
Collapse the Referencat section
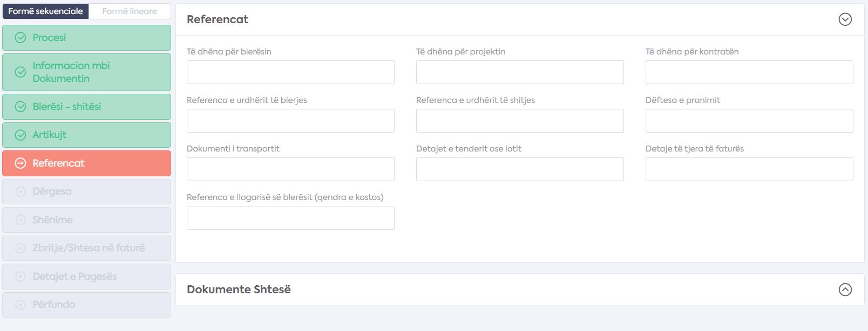845,19
